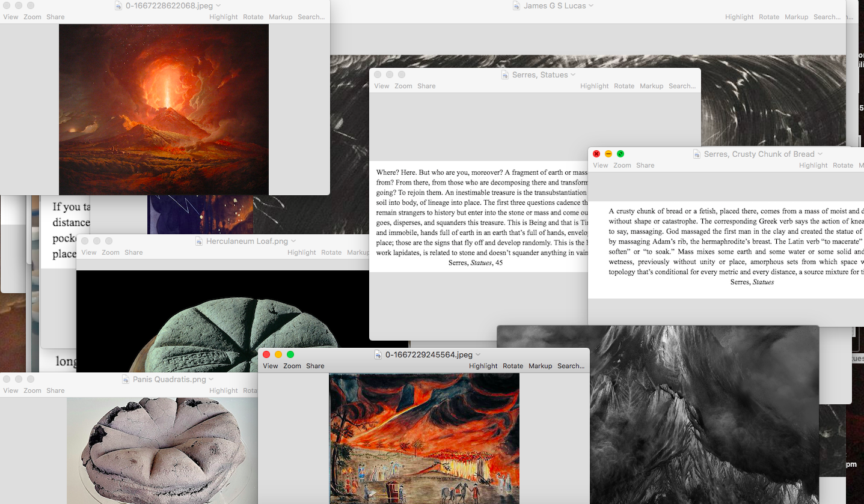Expand the title chevron of 0-1667229245564.jpeg
The image size is (864, 504).
[x=478, y=355]
